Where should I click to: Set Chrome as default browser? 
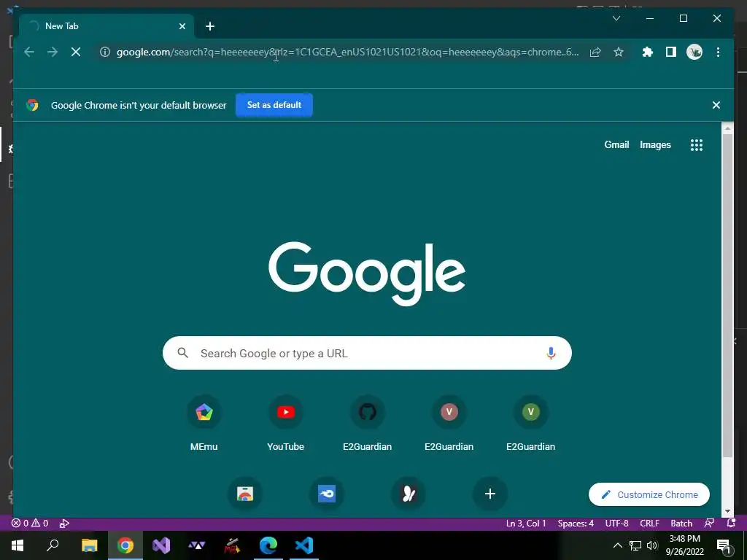click(274, 105)
